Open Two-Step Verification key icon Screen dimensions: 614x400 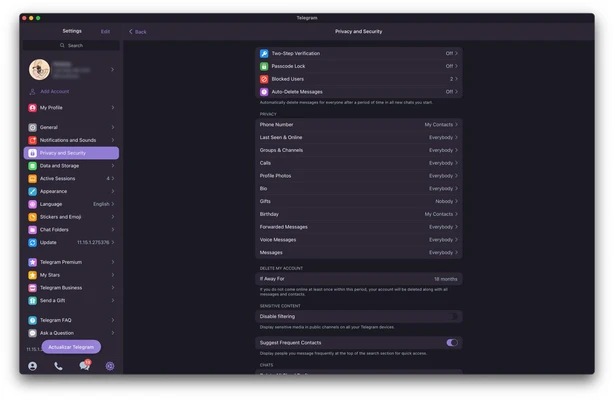pos(264,54)
